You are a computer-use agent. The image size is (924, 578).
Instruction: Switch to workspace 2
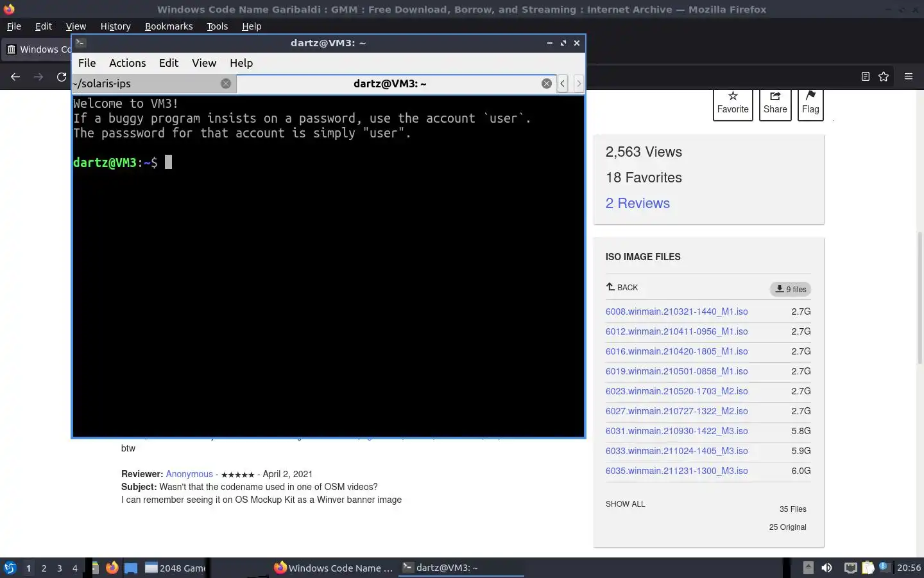pos(44,568)
